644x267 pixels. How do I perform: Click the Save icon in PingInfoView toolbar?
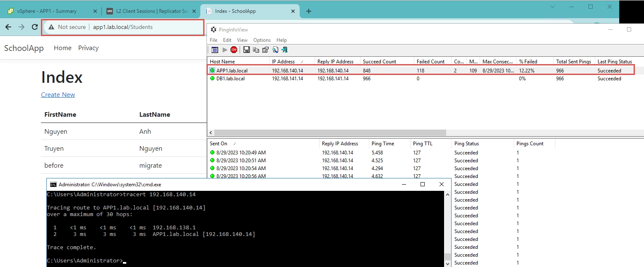point(246,50)
